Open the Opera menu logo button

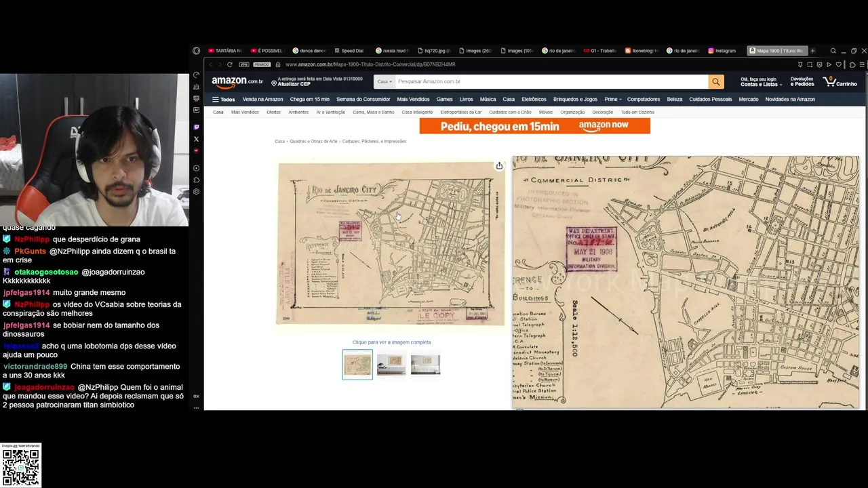click(196, 51)
